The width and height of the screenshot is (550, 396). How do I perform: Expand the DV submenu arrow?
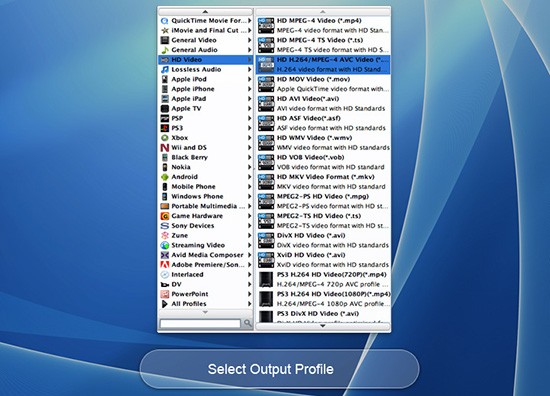(x=250, y=284)
